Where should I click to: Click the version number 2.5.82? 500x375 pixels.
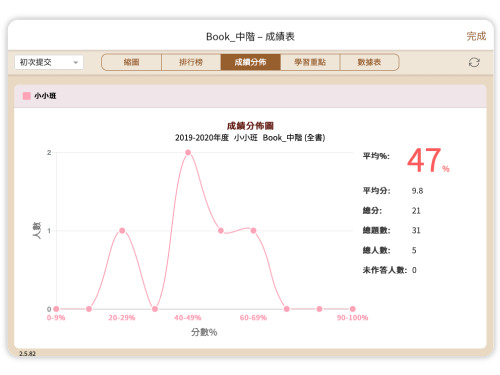point(27,353)
